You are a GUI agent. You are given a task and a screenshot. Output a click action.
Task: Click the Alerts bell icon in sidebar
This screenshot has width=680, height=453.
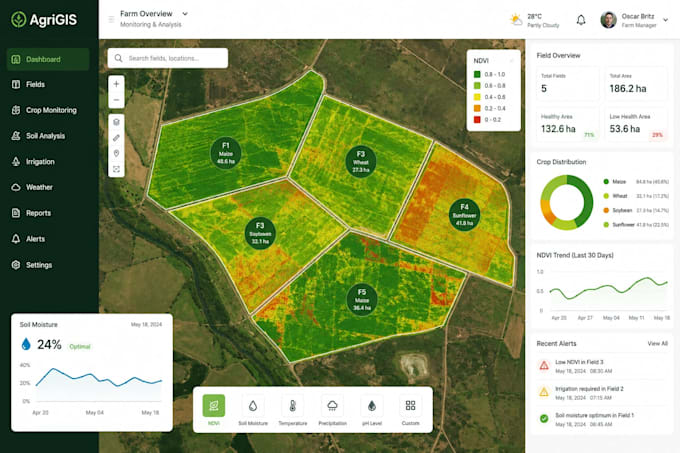(16, 239)
